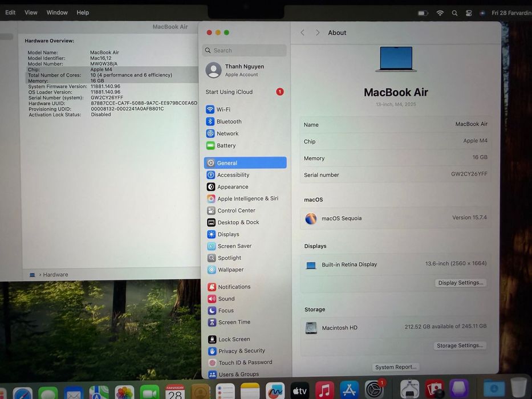Select Model Number MW0W3B/A value
Image resolution: width=532 pixels, height=399 pixels.
pyautogui.click(x=104, y=63)
